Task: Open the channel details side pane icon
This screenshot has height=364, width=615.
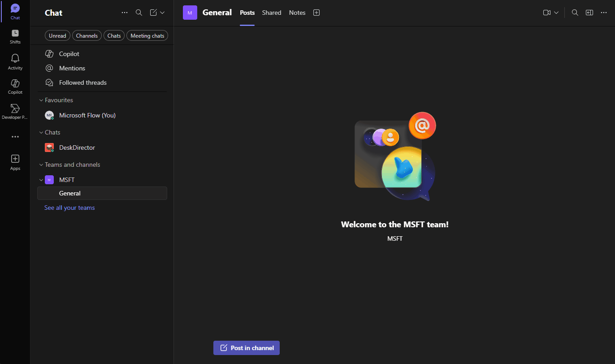Action: pos(589,13)
